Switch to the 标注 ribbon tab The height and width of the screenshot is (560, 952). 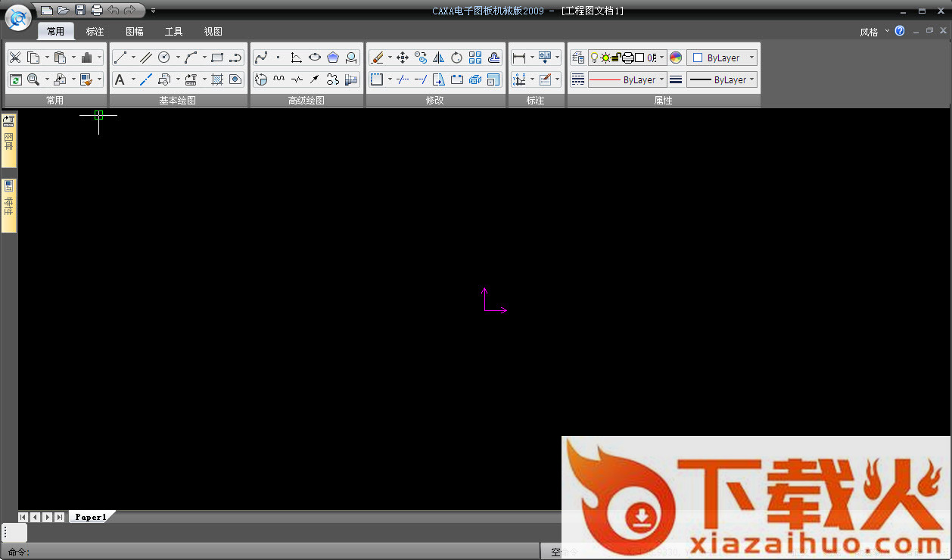(x=95, y=32)
